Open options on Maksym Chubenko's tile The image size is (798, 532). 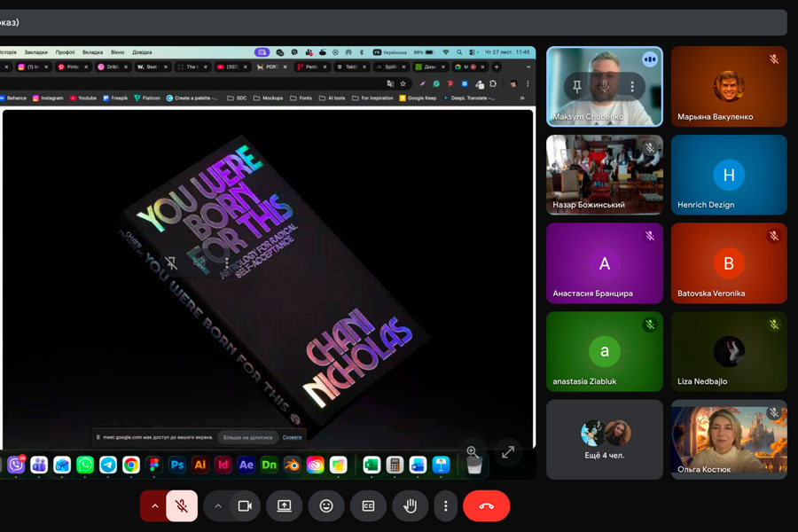pos(632,86)
